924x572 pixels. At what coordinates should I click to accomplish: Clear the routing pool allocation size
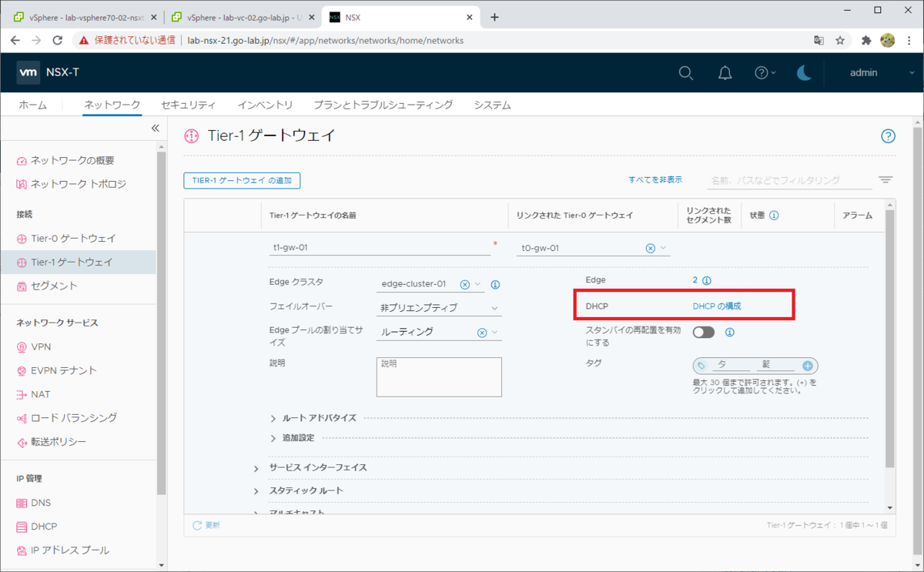481,333
